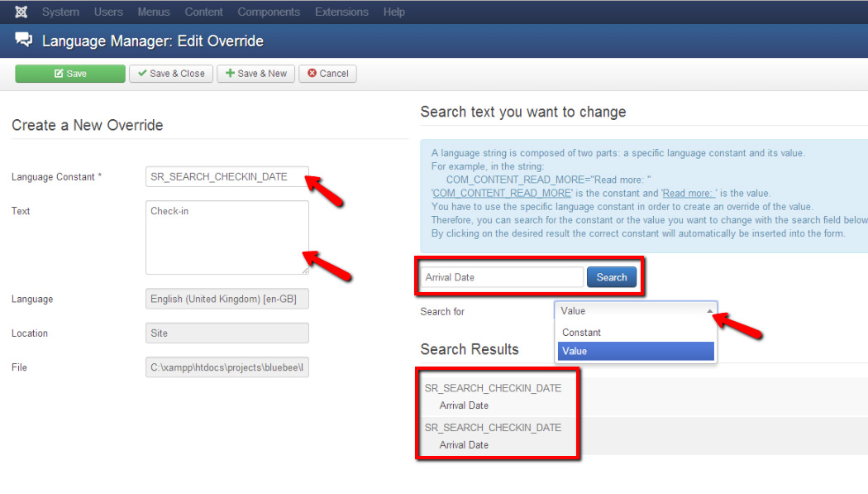Open the Users menu
This screenshot has height=494, width=868.
click(108, 12)
